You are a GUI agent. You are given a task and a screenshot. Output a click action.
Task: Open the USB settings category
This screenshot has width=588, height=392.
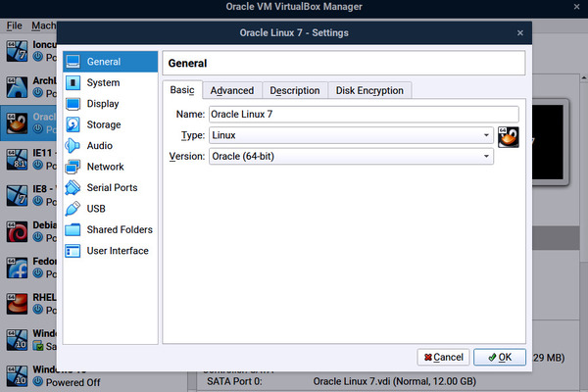pyautogui.click(x=95, y=209)
